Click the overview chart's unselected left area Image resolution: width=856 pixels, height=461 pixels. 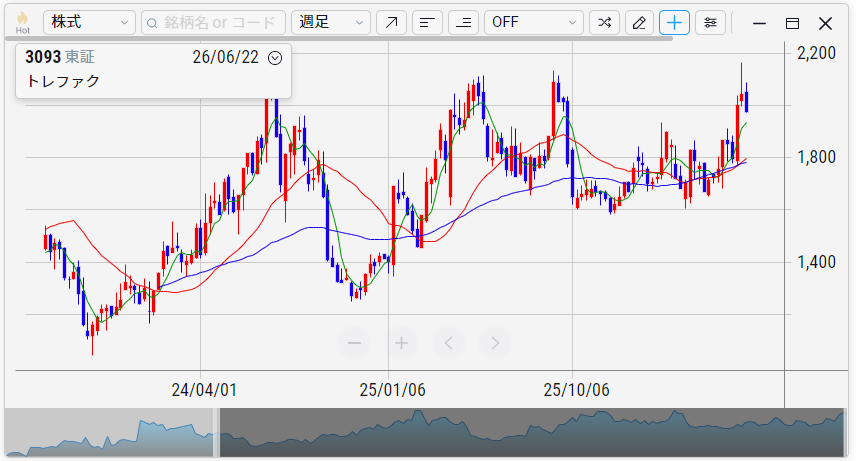(109, 432)
